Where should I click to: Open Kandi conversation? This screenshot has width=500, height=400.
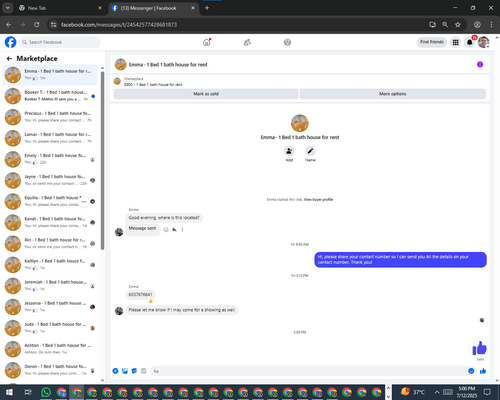pyautogui.click(x=50, y=223)
